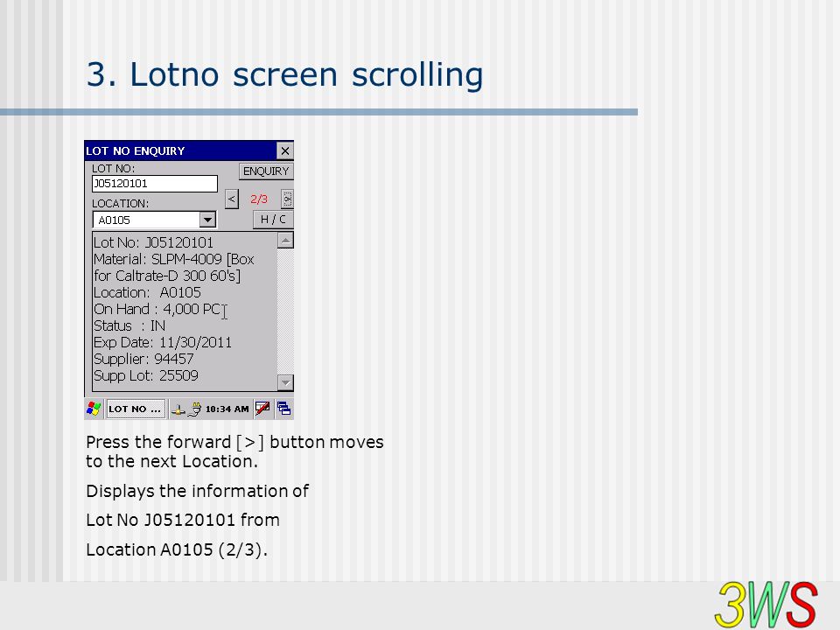The height and width of the screenshot is (630, 840).
Task: Open the LOCATION dropdown arrow
Action: pyautogui.click(x=207, y=220)
